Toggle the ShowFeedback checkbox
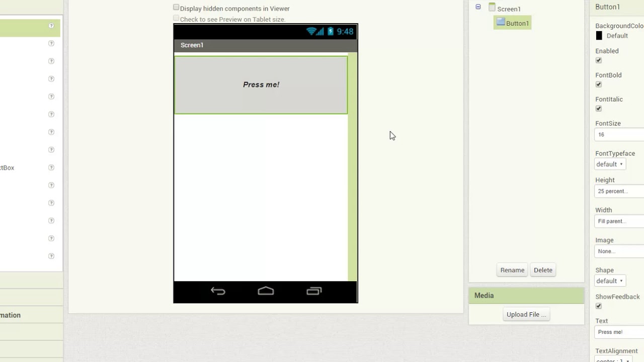Screen dimensions: 644x362 click(599, 306)
